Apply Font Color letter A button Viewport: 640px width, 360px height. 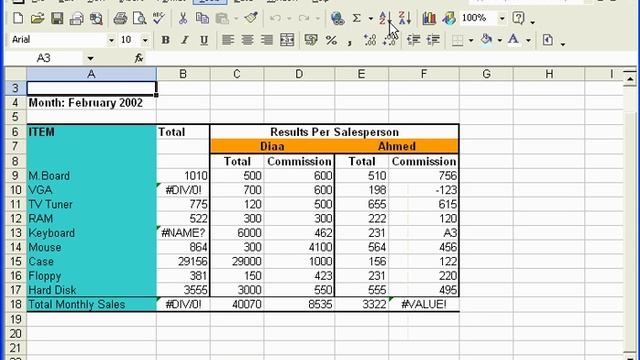513,40
